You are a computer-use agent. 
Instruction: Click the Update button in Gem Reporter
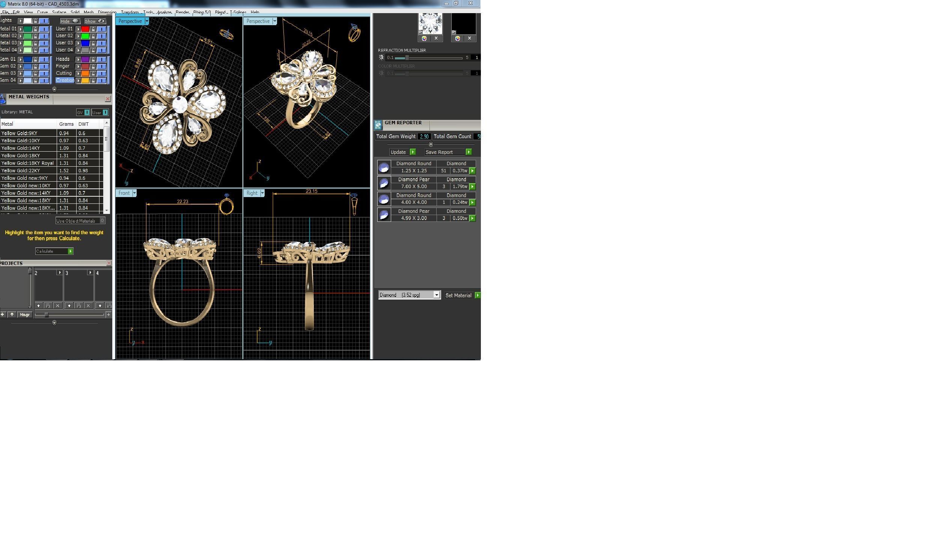[x=402, y=152]
